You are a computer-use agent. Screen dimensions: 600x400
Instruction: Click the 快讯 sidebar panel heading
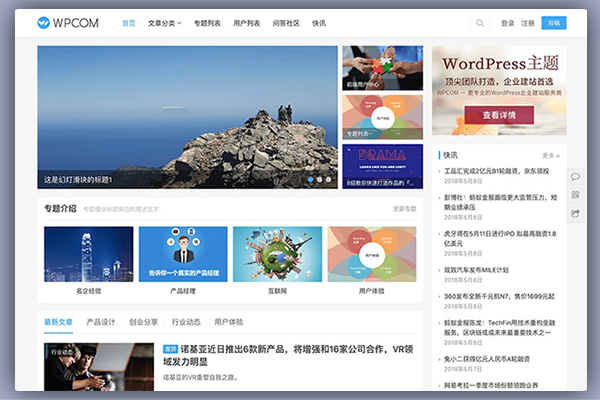450,155
